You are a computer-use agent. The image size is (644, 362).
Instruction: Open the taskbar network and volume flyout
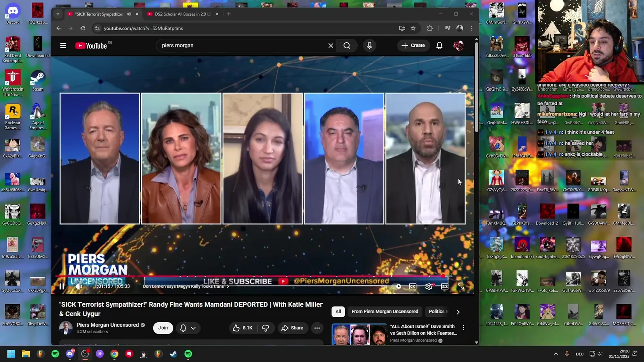click(x=596, y=354)
